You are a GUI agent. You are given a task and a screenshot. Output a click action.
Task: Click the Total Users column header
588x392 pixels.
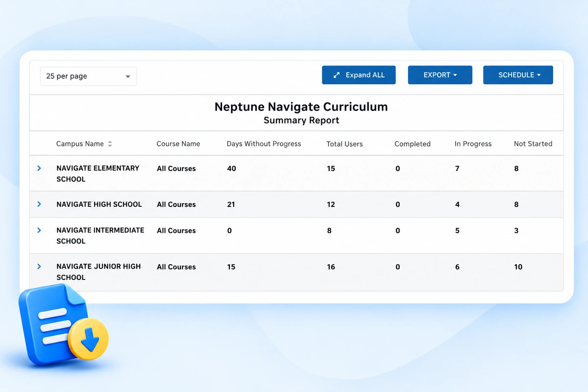click(x=344, y=144)
